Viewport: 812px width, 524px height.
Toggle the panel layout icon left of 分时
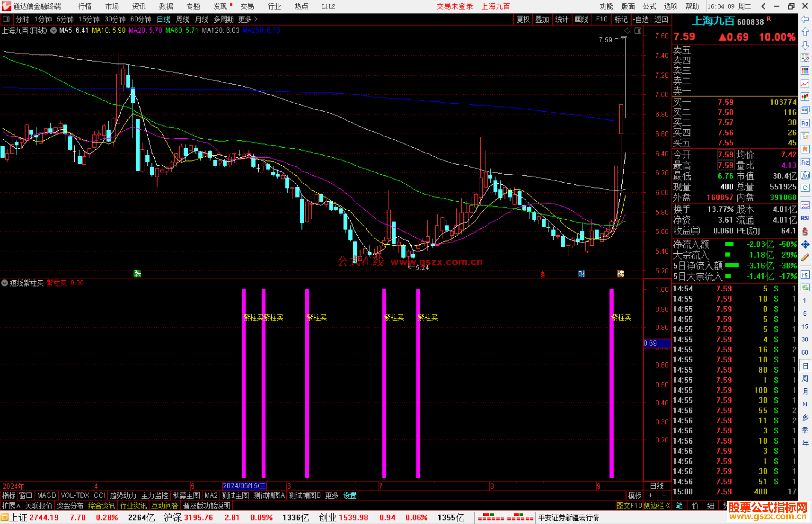tap(6, 19)
